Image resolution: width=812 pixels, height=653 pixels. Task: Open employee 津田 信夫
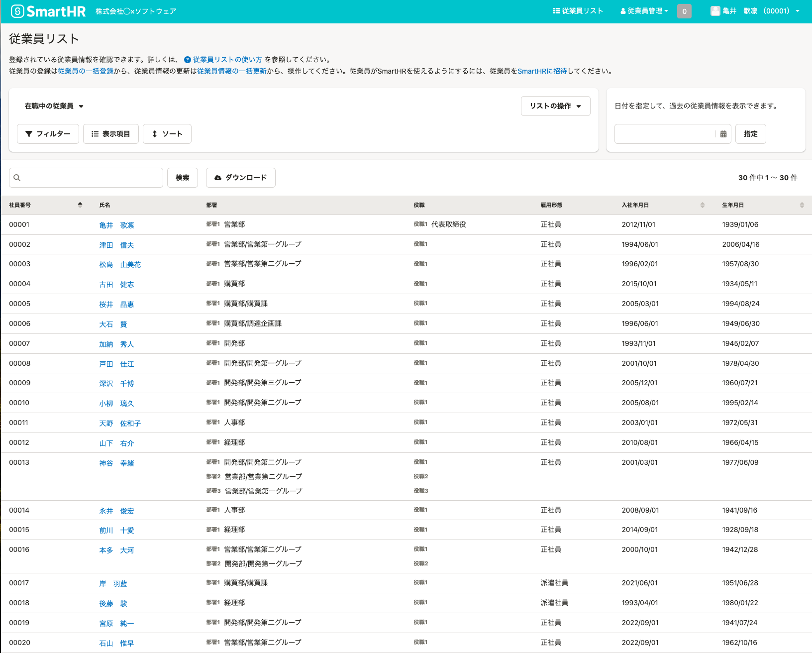pos(116,245)
